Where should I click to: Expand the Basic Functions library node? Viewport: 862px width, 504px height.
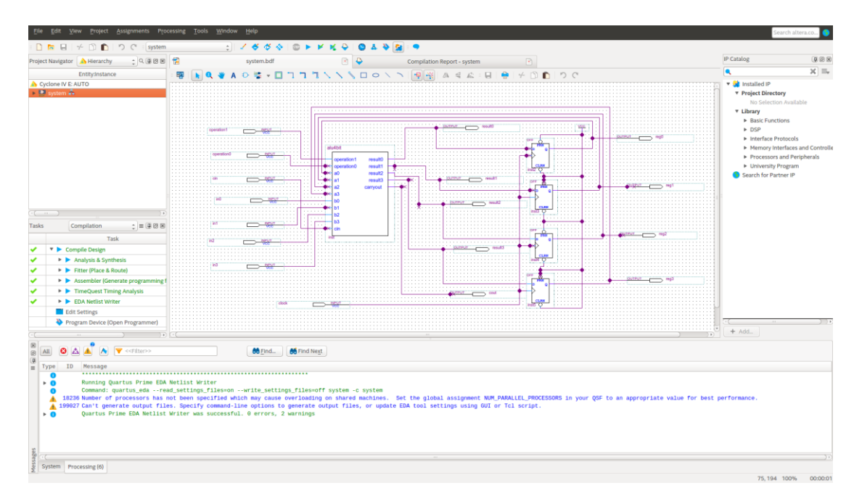pyautogui.click(x=745, y=120)
